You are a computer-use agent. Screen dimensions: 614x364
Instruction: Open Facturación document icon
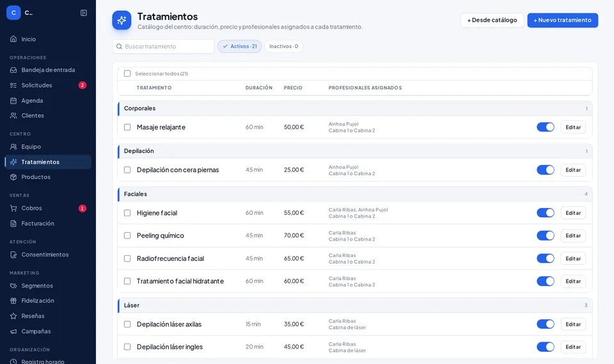pyautogui.click(x=13, y=223)
